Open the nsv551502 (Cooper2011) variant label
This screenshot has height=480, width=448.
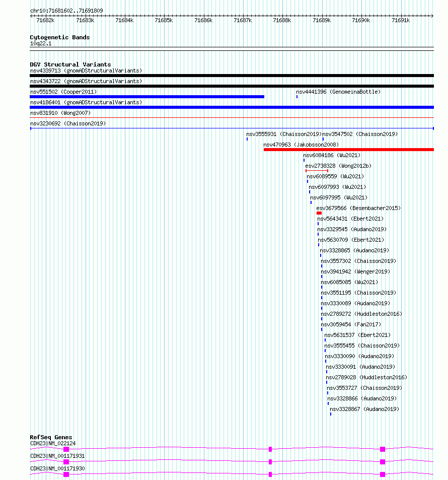point(63,92)
